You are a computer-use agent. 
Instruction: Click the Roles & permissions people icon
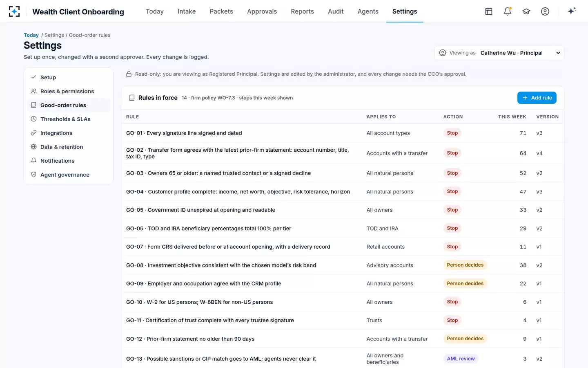tap(34, 91)
